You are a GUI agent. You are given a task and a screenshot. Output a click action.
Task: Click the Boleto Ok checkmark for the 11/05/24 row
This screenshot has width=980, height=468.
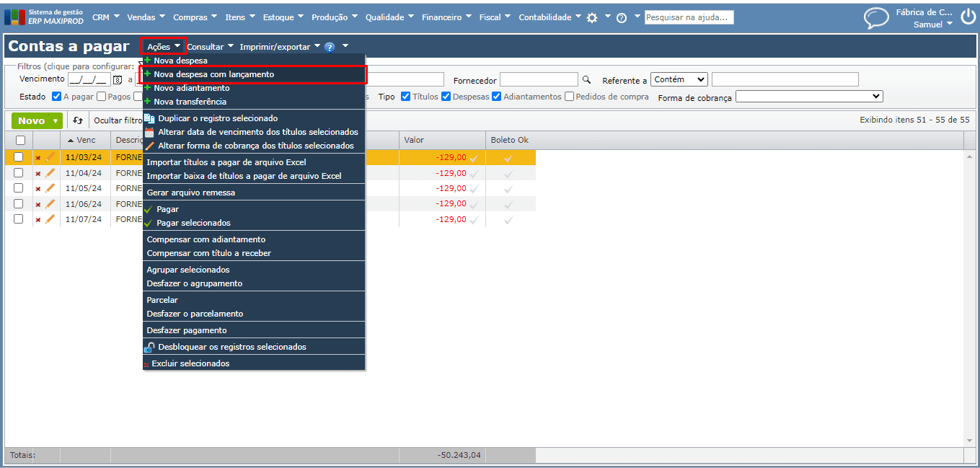pyautogui.click(x=508, y=189)
